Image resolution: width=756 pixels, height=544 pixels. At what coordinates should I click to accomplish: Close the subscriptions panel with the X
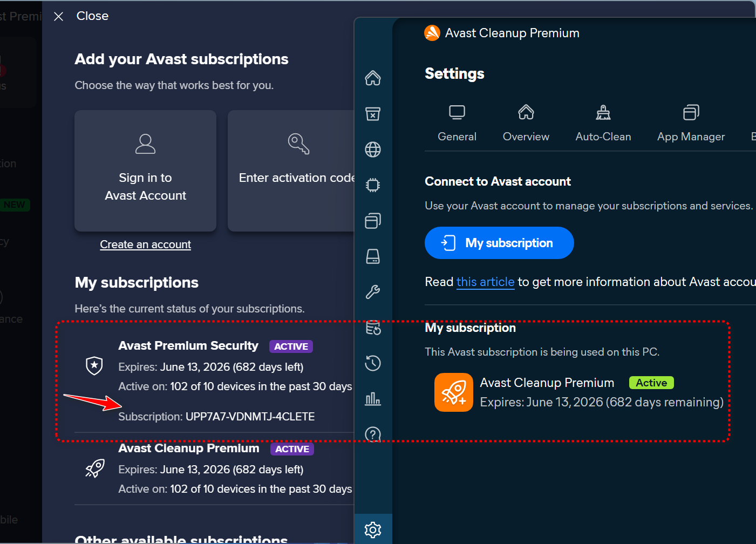pyautogui.click(x=59, y=17)
